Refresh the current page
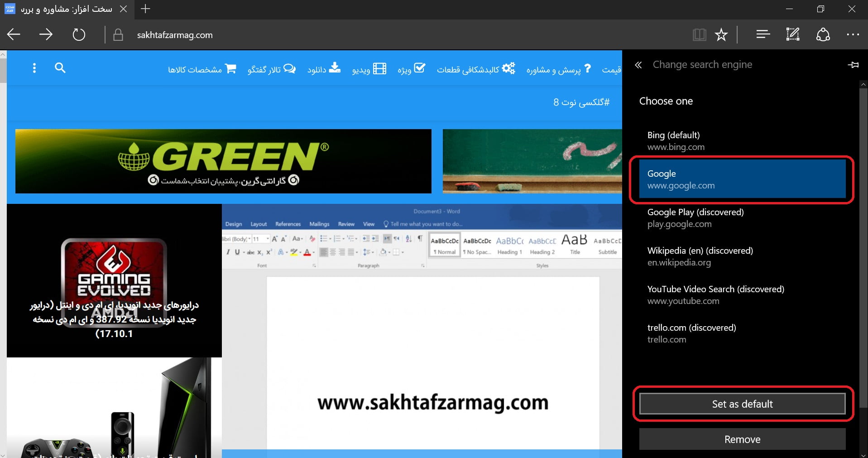Image resolution: width=868 pixels, height=458 pixels. point(79,35)
